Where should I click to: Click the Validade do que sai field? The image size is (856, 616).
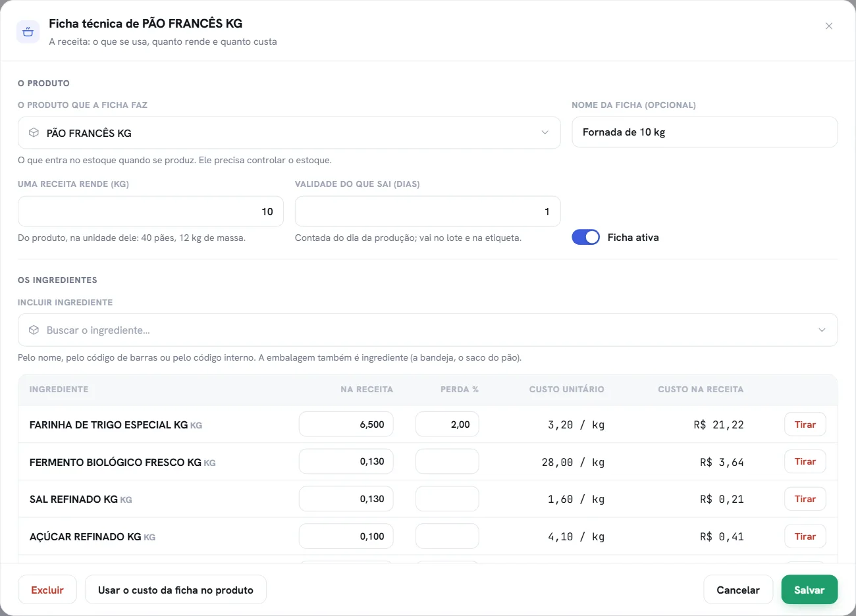pyautogui.click(x=428, y=212)
